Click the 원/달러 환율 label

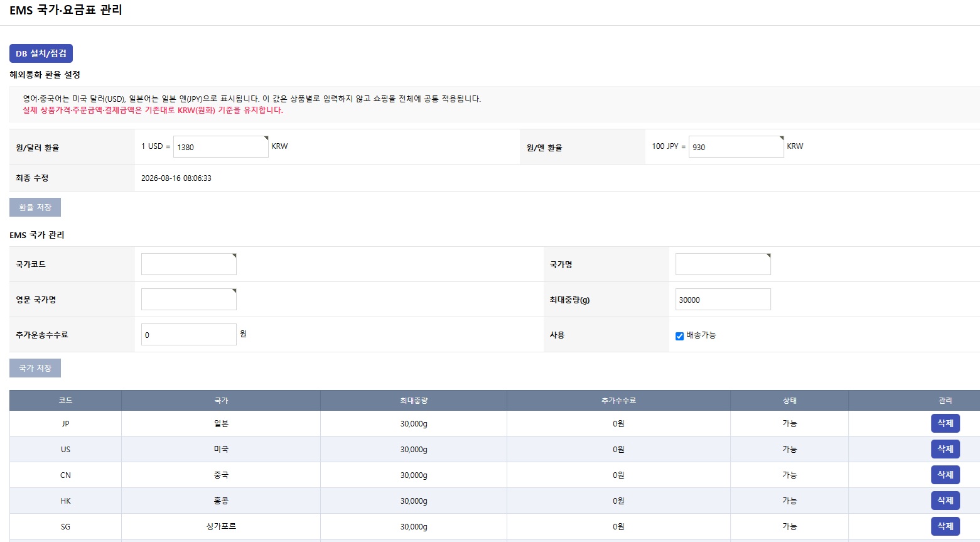tap(38, 148)
